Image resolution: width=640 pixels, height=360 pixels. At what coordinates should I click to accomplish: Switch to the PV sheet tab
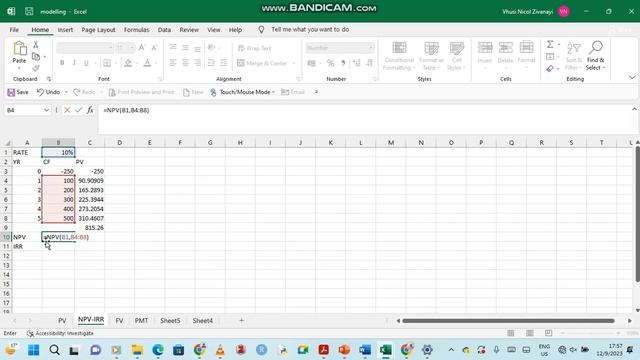point(62,320)
